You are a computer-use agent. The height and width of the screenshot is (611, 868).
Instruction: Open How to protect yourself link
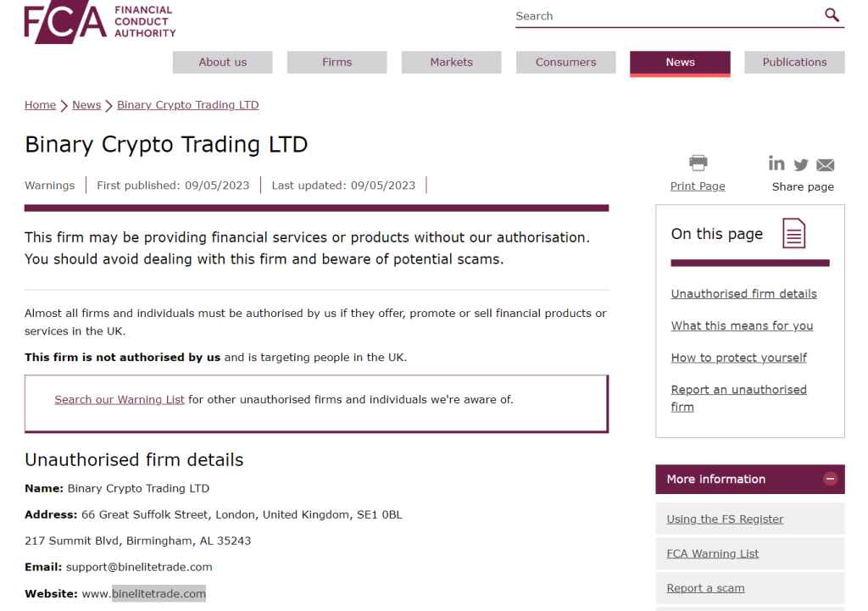point(738,357)
